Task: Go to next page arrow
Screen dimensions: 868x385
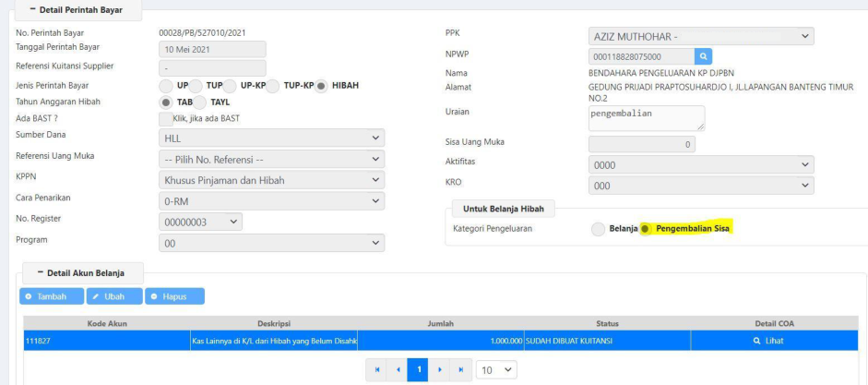Action: click(440, 369)
